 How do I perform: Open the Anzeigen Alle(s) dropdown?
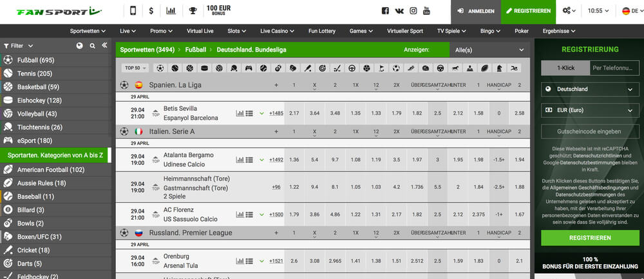point(490,50)
